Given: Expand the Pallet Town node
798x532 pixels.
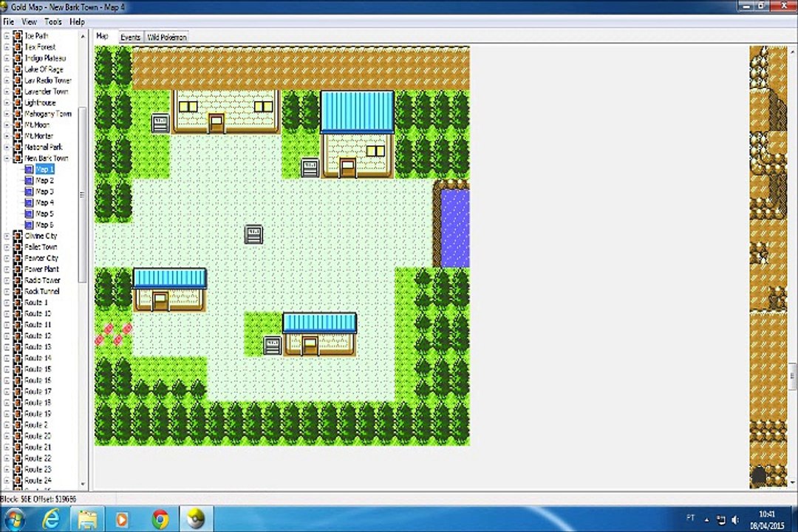Looking at the screenshot, I should tap(7, 247).
